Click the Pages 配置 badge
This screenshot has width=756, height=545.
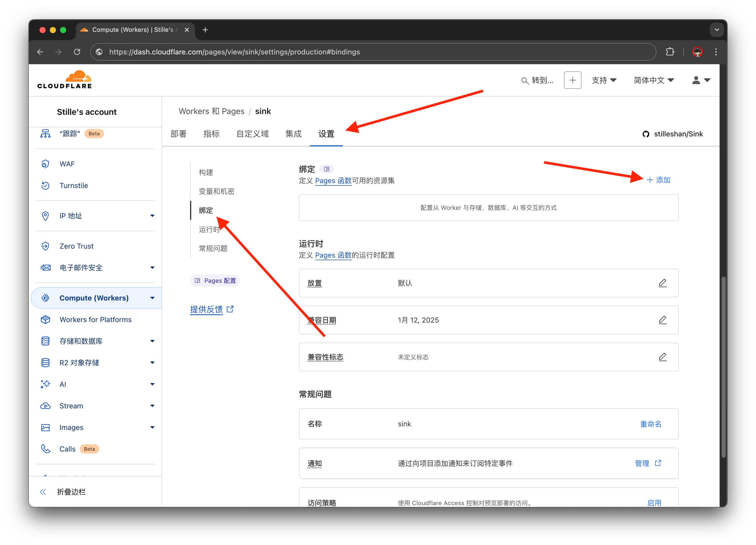[215, 281]
